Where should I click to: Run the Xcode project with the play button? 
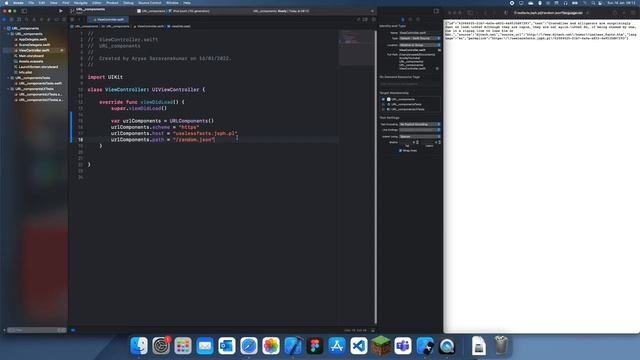[x=61, y=11]
